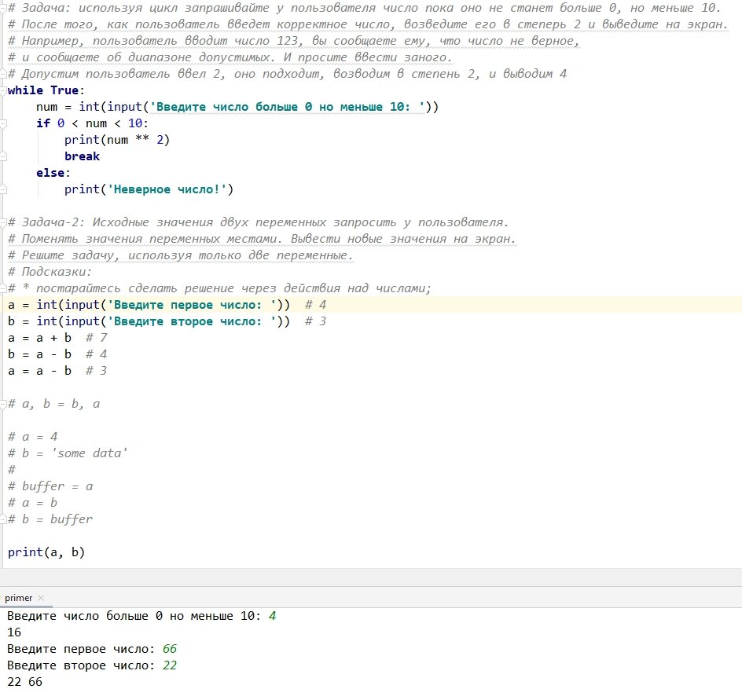Collapse the Задача-2 comment block

3,222
